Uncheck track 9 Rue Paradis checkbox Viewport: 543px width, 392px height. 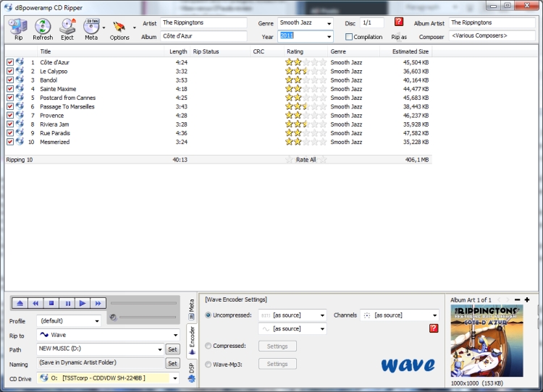[x=10, y=133]
